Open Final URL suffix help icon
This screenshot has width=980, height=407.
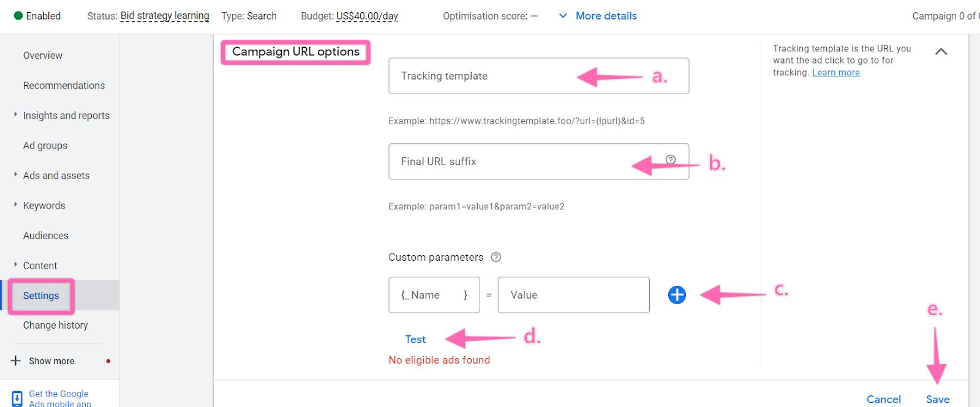(x=671, y=160)
